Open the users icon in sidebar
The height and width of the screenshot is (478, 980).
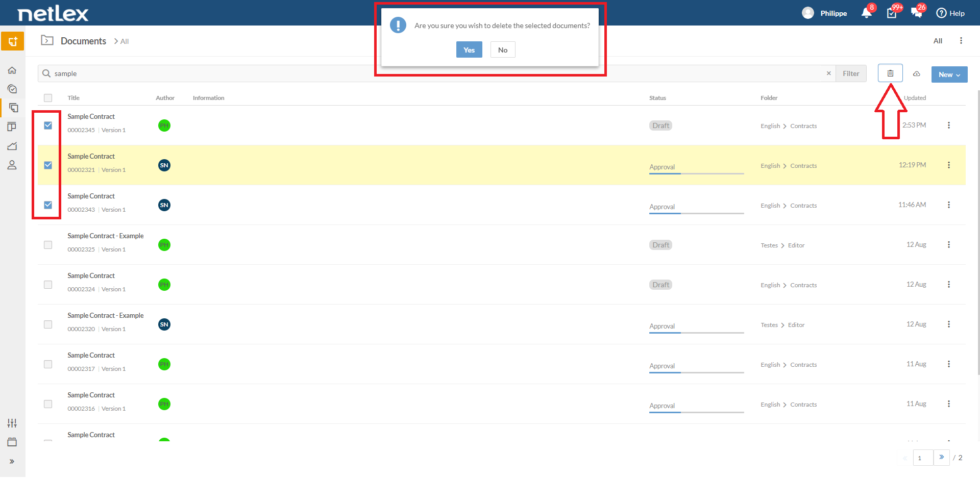tap(12, 165)
